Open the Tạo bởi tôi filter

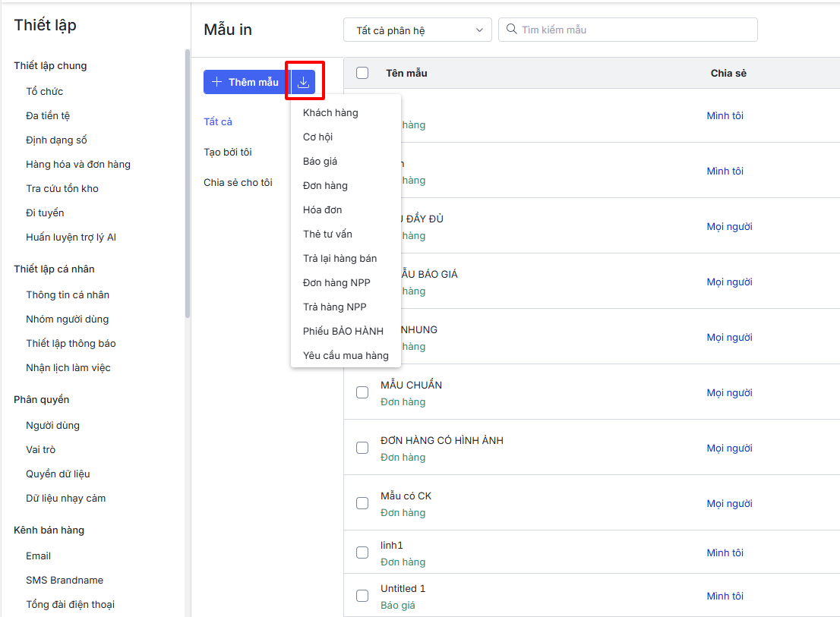(x=228, y=153)
